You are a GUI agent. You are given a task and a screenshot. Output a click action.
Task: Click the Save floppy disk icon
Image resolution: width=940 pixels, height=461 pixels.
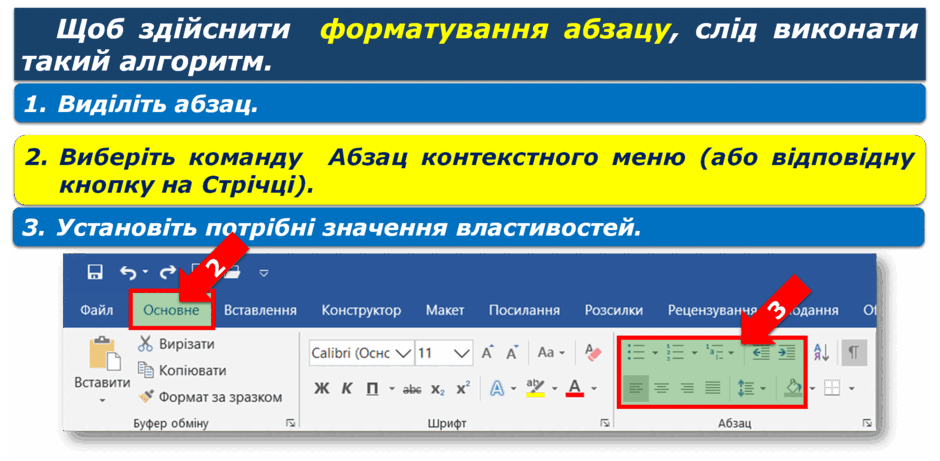(95, 272)
